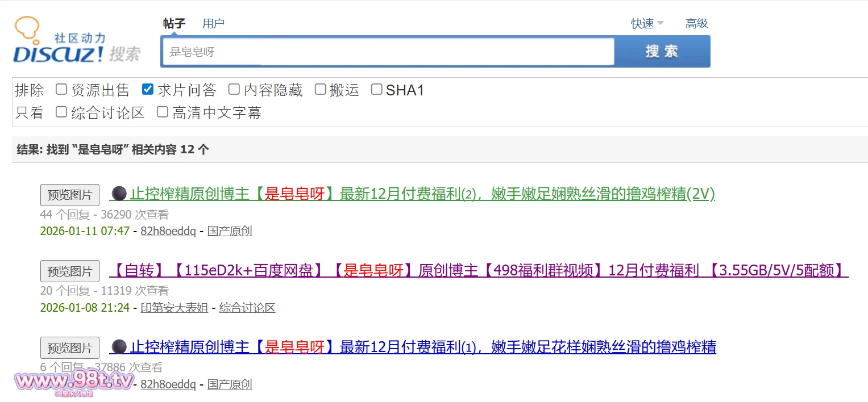The image size is (868, 402).
Task: Check the 综合讨论区 only-view checkbox
Action: click(61, 112)
